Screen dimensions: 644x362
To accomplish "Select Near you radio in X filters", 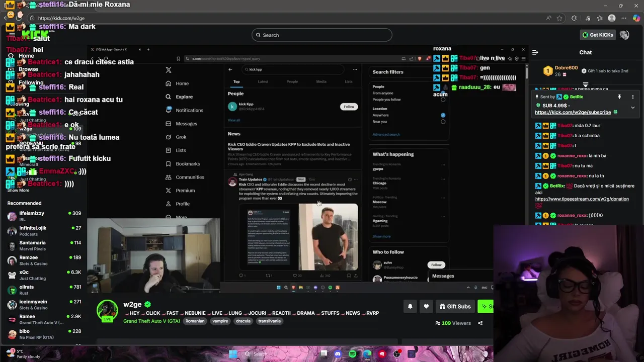I will point(443,122).
